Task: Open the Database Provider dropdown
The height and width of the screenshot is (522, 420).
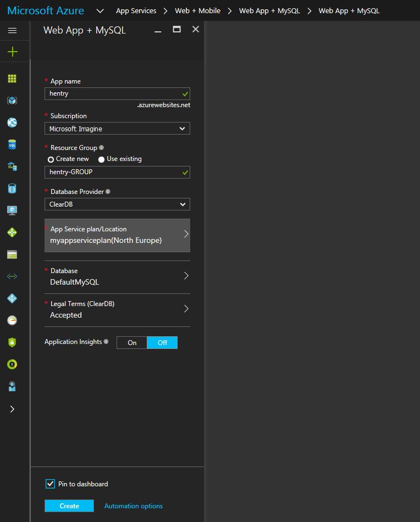Action: pos(117,204)
